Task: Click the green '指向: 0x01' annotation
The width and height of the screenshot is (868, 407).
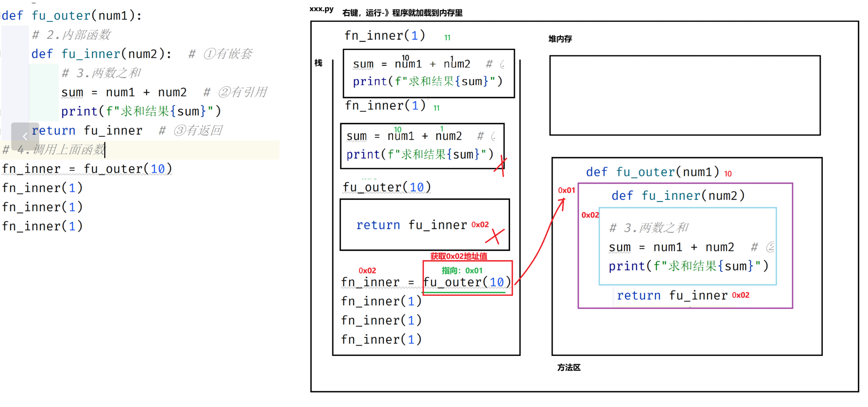Action: [462, 271]
